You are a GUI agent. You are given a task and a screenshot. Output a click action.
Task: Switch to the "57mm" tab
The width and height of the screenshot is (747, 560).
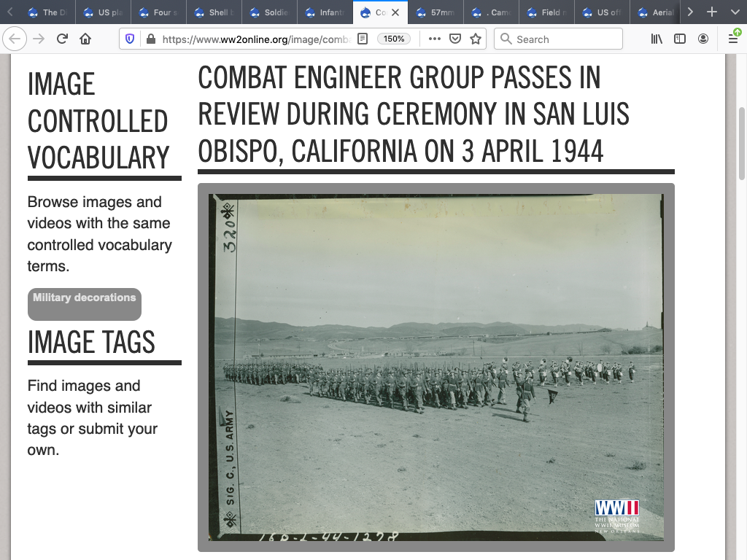coord(435,12)
